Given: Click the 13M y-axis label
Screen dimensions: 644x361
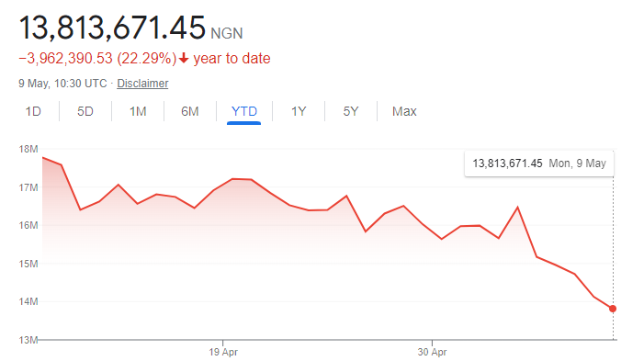Looking at the screenshot, I should click(28, 340).
